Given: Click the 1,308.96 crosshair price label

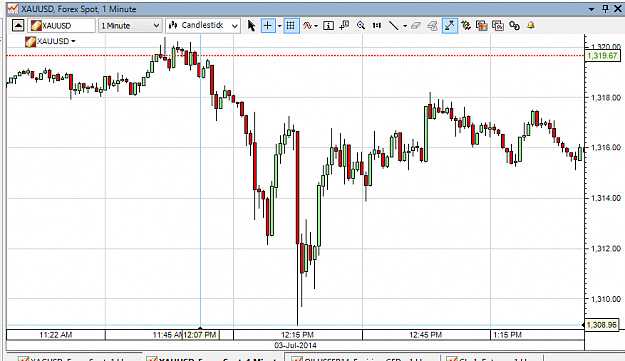Looking at the screenshot, I should [x=602, y=325].
